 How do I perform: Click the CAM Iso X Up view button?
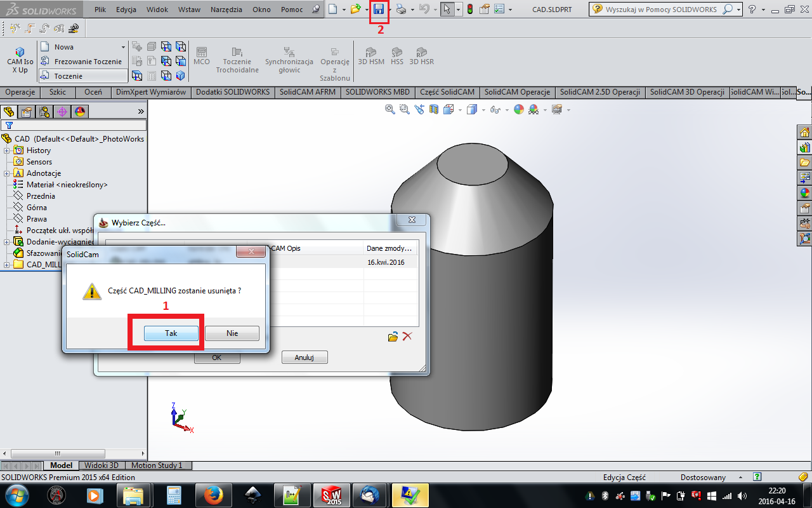pyautogui.click(x=20, y=60)
